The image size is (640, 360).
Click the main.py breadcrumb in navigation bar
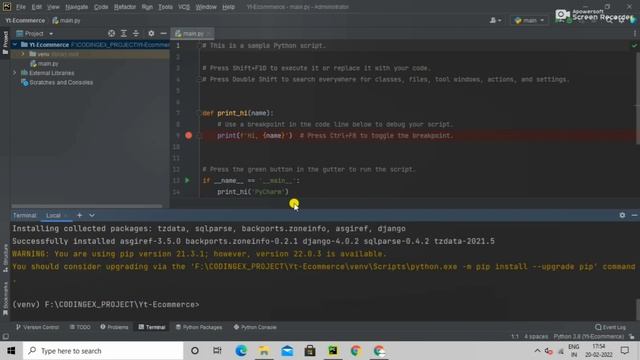(67, 20)
